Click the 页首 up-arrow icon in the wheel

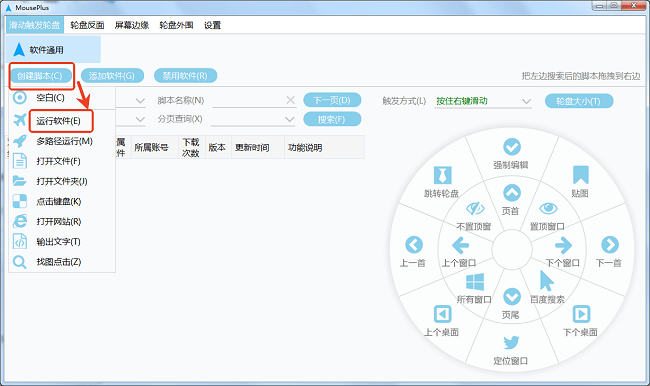[512, 193]
